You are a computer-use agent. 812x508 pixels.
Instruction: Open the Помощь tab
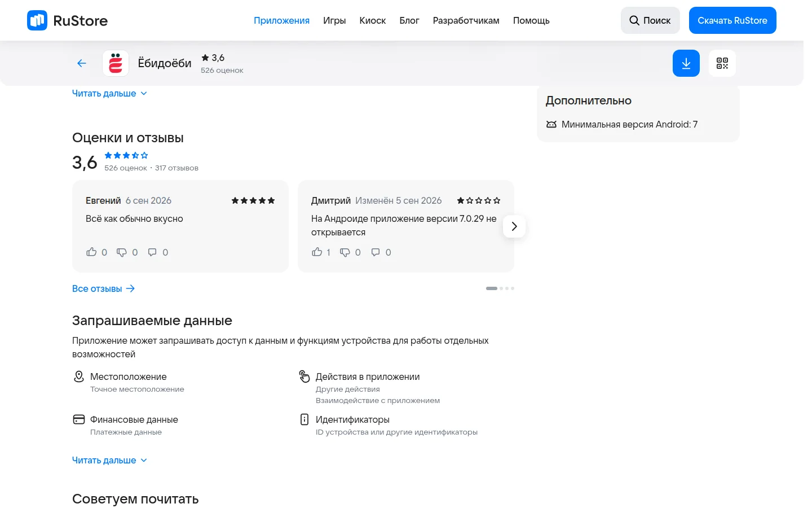tap(531, 20)
